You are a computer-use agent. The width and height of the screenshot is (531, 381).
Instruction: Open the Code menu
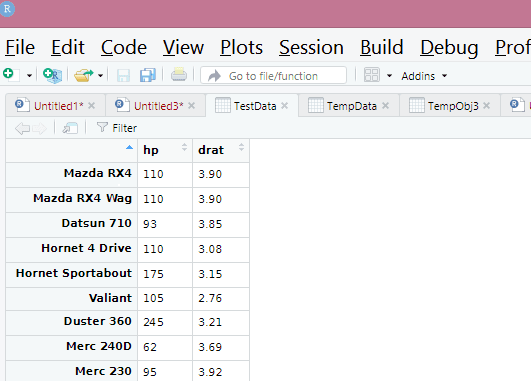click(x=124, y=47)
